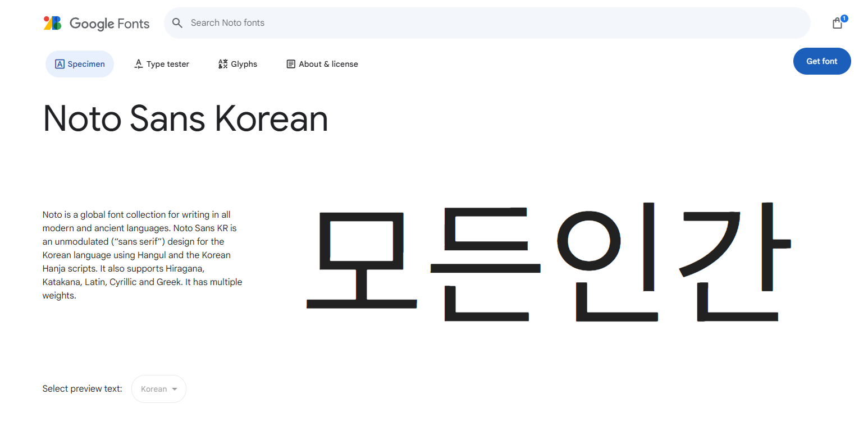Click the large Korean specimen preview text
Image resolution: width=868 pixels, height=445 pixels.
click(549, 262)
